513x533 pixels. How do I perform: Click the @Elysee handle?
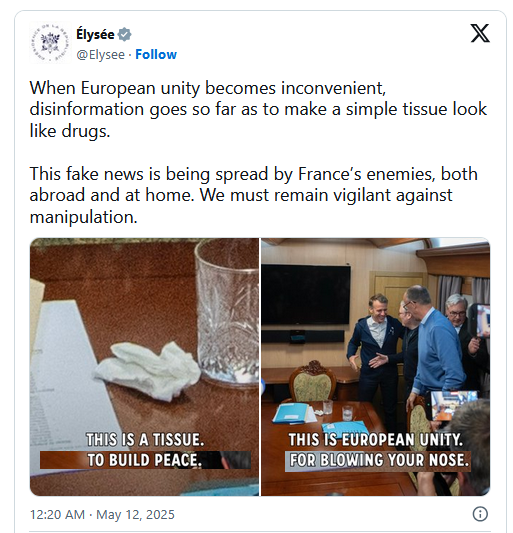(101, 55)
